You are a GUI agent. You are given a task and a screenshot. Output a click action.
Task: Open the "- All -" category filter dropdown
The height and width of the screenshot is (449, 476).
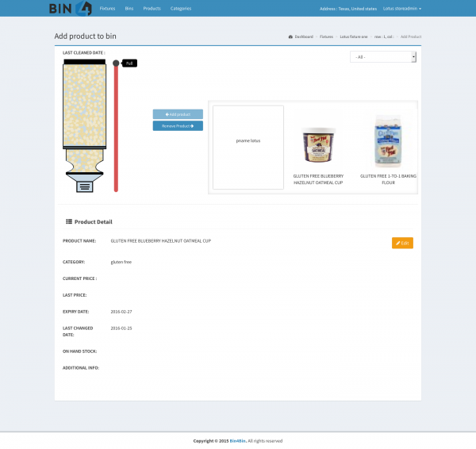pyautogui.click(x=383, y=57)
